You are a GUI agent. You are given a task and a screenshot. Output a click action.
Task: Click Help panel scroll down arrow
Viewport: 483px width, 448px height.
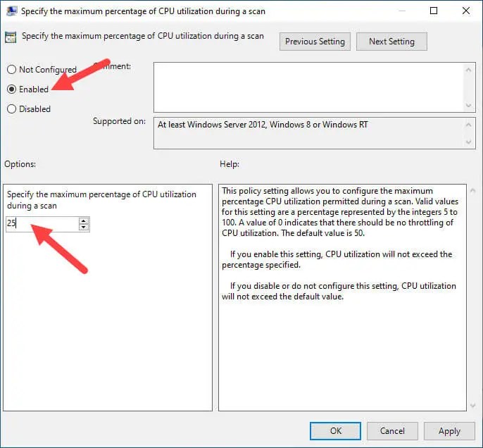(x=473, y=406)
